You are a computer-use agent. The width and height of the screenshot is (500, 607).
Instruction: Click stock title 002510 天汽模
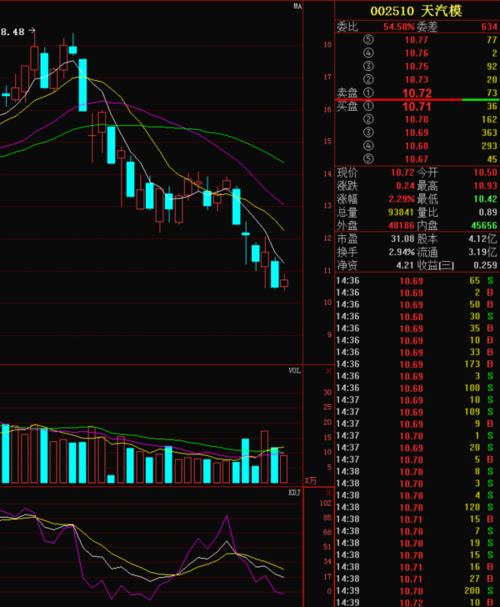tap(416, 11)
